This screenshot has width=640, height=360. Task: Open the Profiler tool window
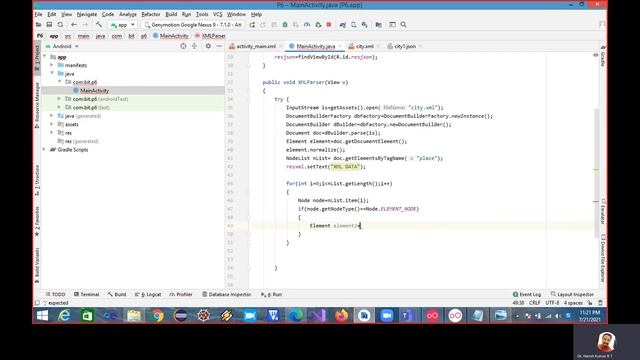point(181,294)
